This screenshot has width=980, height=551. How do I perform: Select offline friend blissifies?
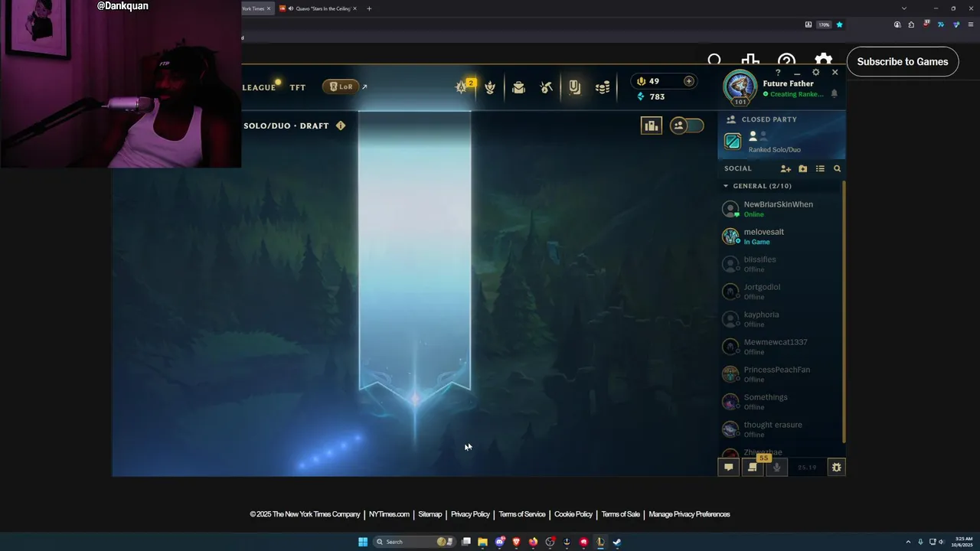coord(779,264)
